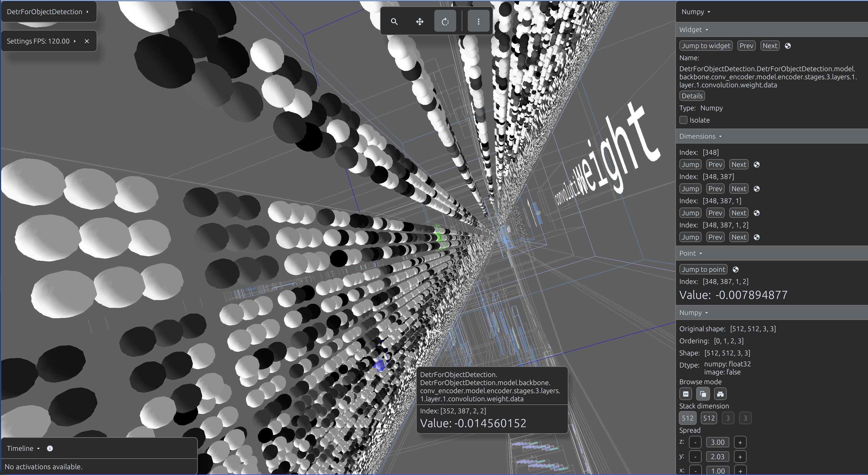Click Jump under Dimensions Index [348, 387, 1, 2]
This screenshot has height=475, width=868.
click(690, 237)
